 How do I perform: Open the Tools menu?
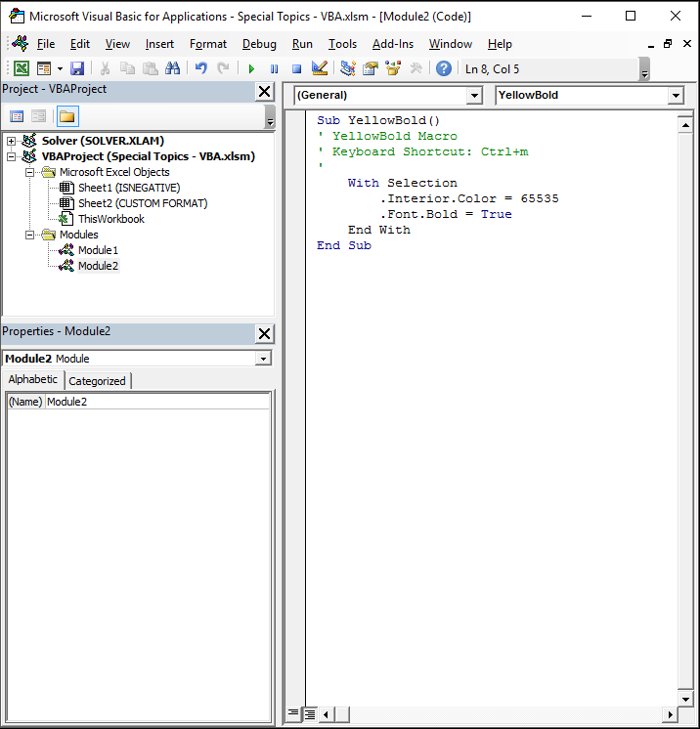(x=342, y=44)
